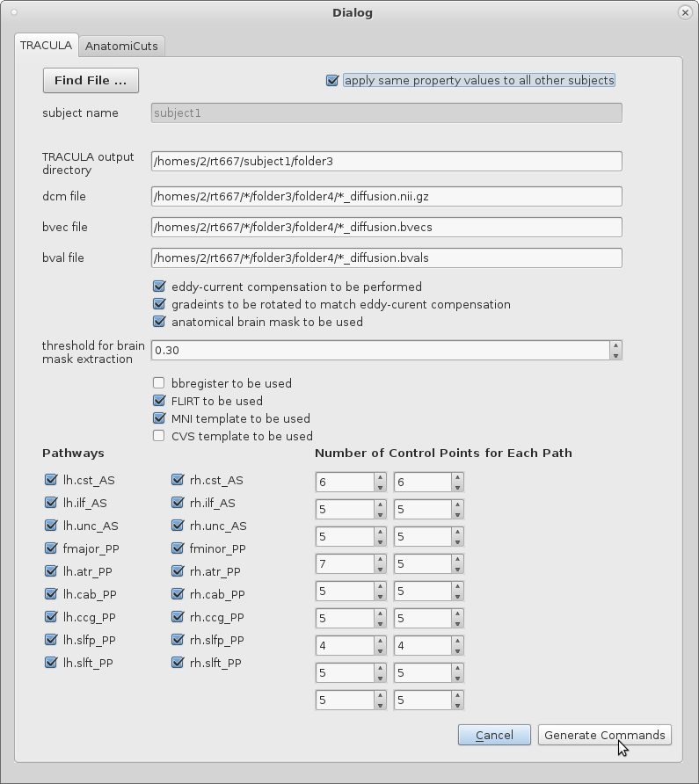
Task: Uncheck the rh.slft_PP pathway
Action: [178, 663]
